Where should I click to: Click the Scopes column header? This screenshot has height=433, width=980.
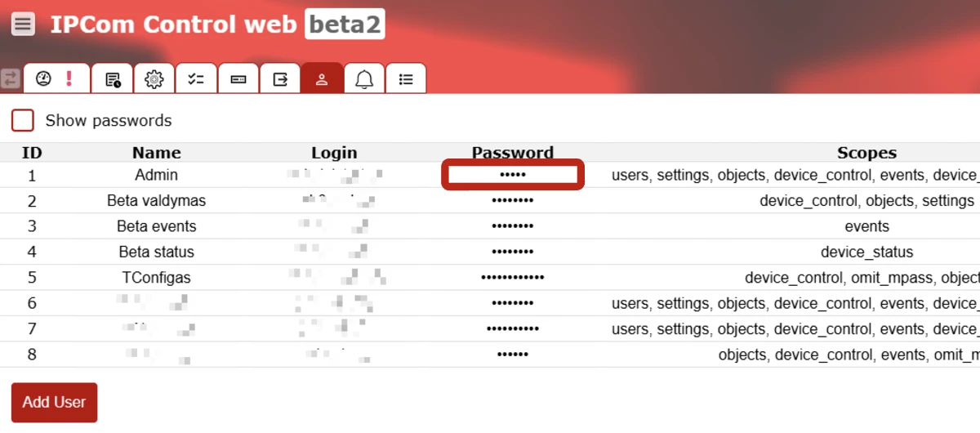pos(866,153)
